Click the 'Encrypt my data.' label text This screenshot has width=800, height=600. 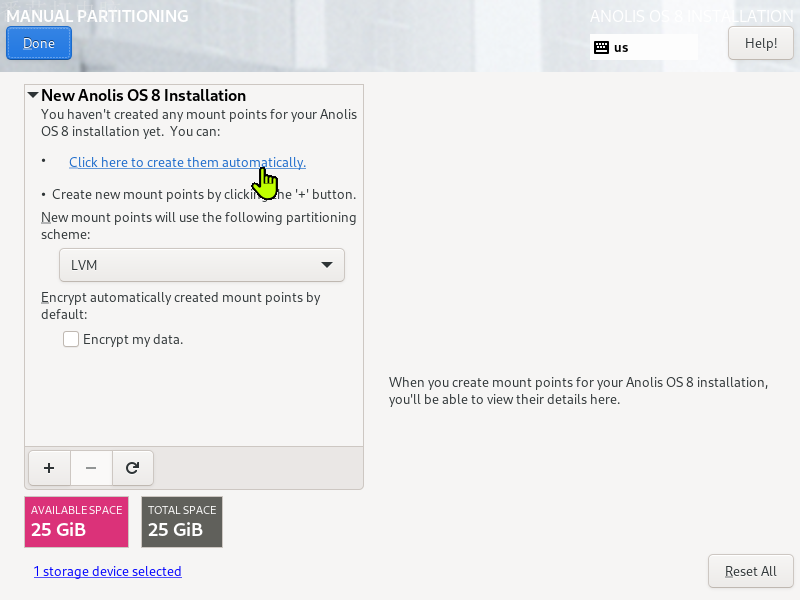(133, 339)
